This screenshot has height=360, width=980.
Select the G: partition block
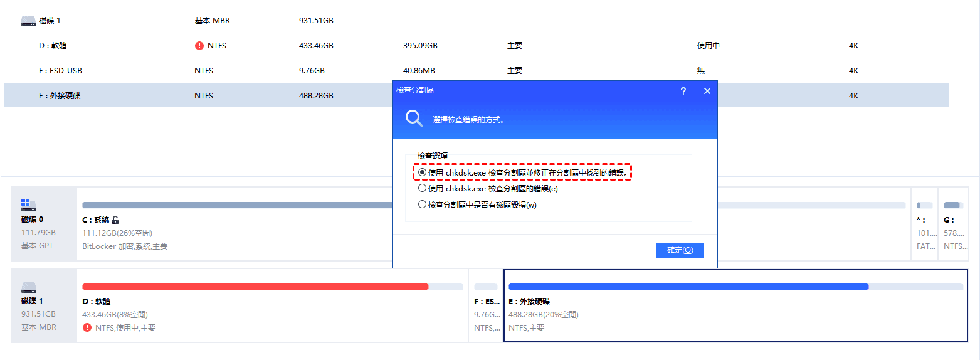[x=953, y=224]
